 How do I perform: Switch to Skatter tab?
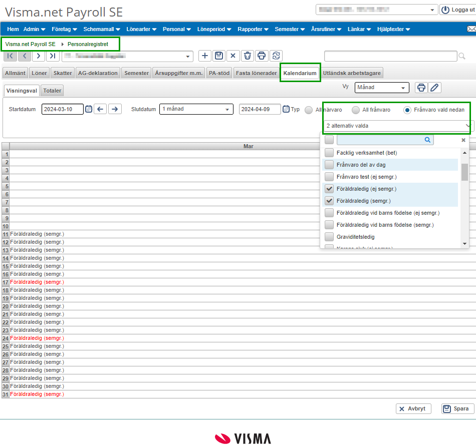pyautogui.click(x=63, y=73)
